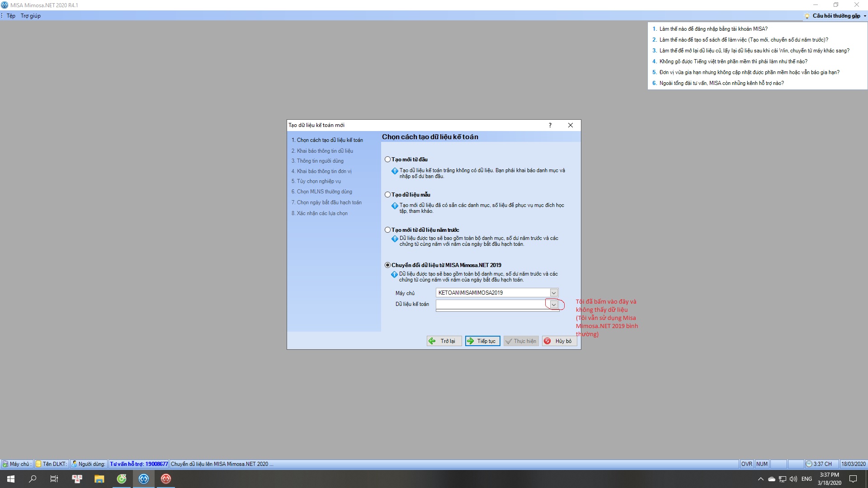Open the red MISA taskbar icon

(166, 479)
